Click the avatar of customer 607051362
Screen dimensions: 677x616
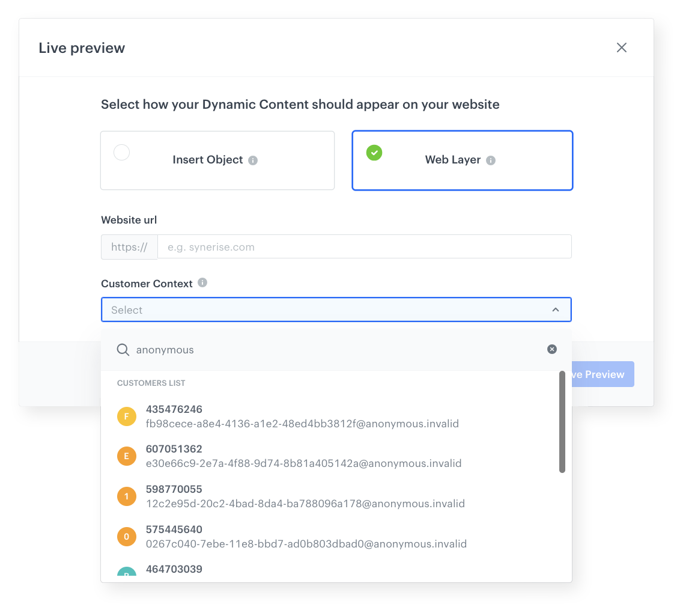pyautogui.click(x=126, y=456)
